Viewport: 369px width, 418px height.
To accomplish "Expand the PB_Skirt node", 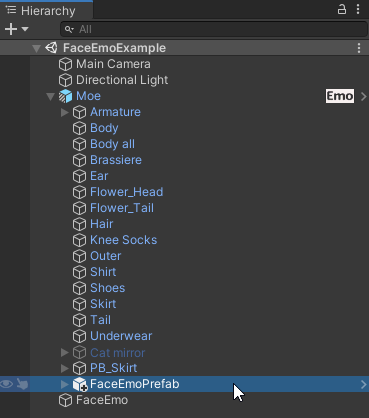I will click(x=65, y=368).
